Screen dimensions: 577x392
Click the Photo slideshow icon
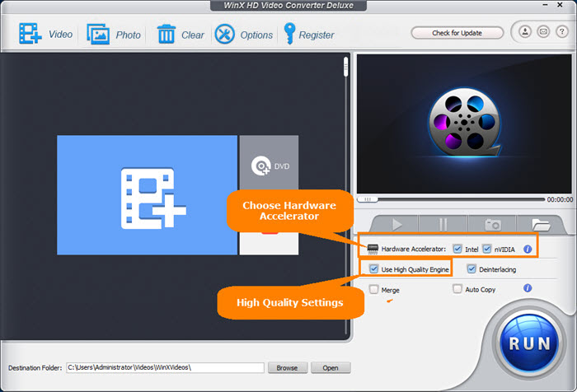pos(98,34)
